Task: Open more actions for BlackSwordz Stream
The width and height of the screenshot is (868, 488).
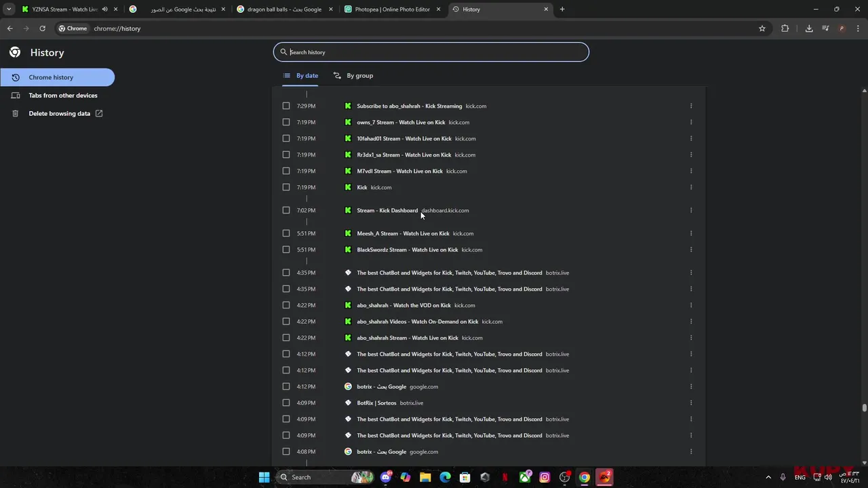Action: (691, 249)
